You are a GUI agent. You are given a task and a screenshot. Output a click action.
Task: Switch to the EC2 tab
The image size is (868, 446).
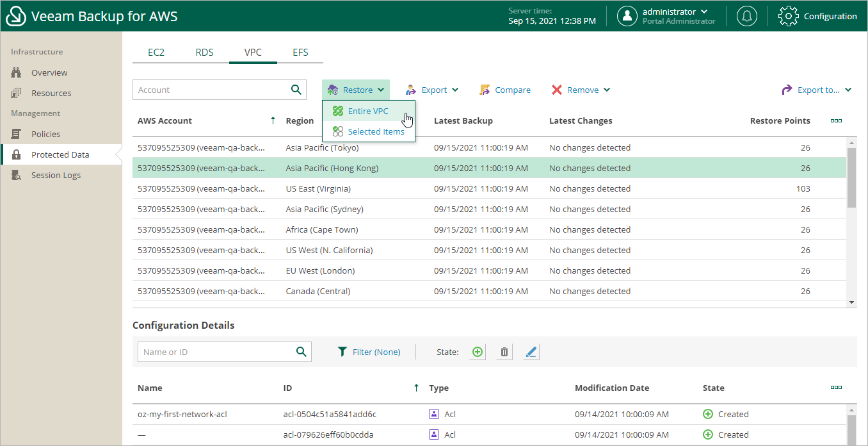coord(156,53)
